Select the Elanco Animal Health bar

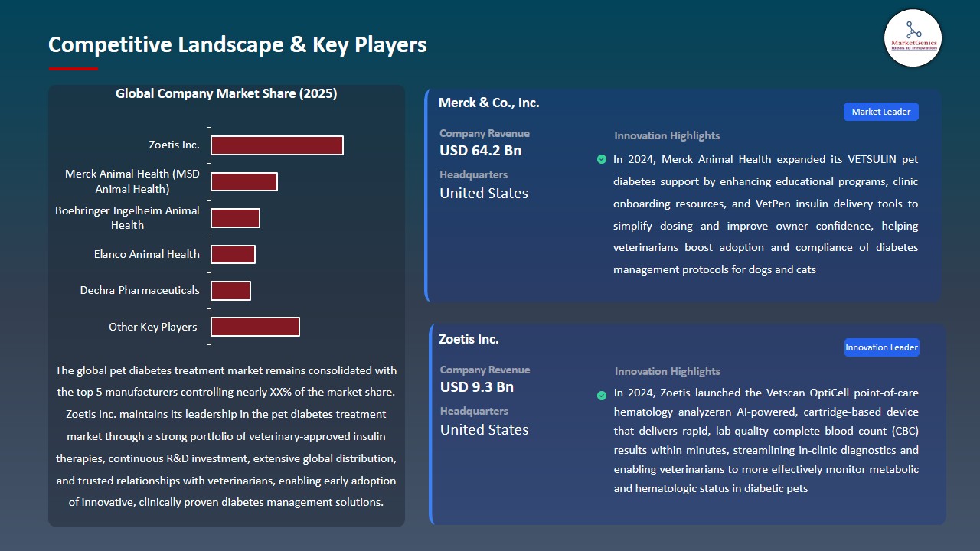[234, 254]
